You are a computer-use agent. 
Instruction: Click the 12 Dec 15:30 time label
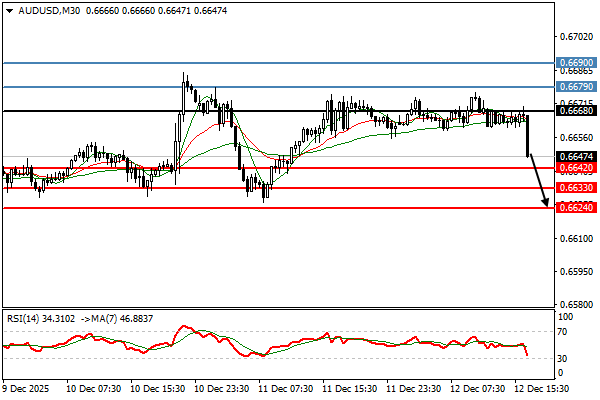[x=544, y=386]
